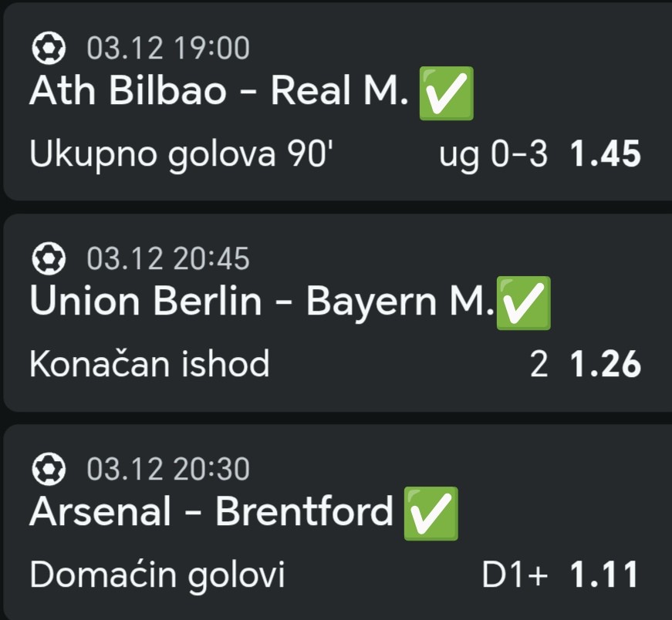Select the 1.26 odds value

pyautogui.click(x=606, y=365)
